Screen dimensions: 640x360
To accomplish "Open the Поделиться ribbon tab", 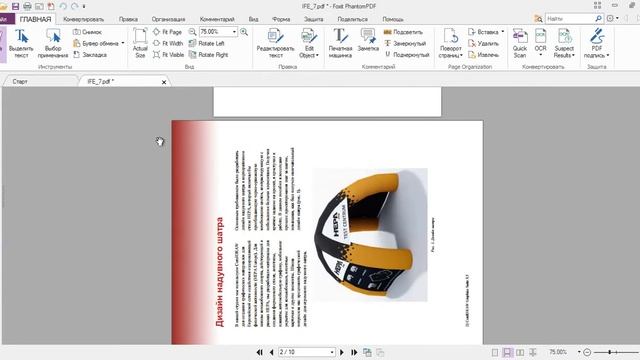I will (x=353, y=19).
